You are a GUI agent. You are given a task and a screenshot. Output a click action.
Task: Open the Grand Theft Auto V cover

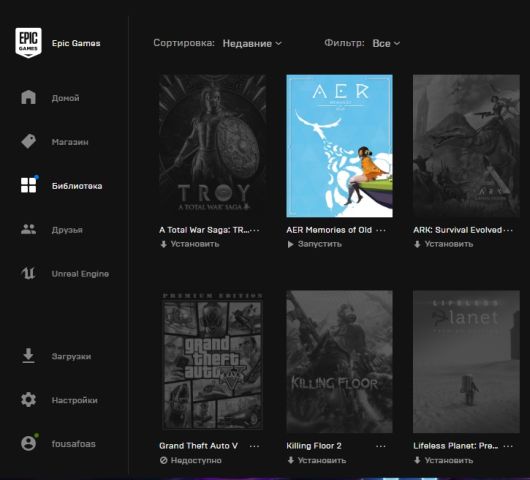(x=212, y=362)
